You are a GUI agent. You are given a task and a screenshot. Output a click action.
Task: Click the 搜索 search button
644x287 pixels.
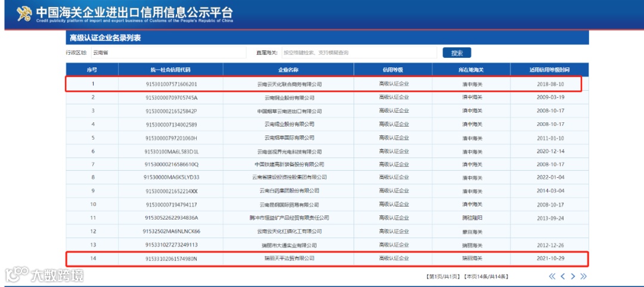click(x=457, y=53)
